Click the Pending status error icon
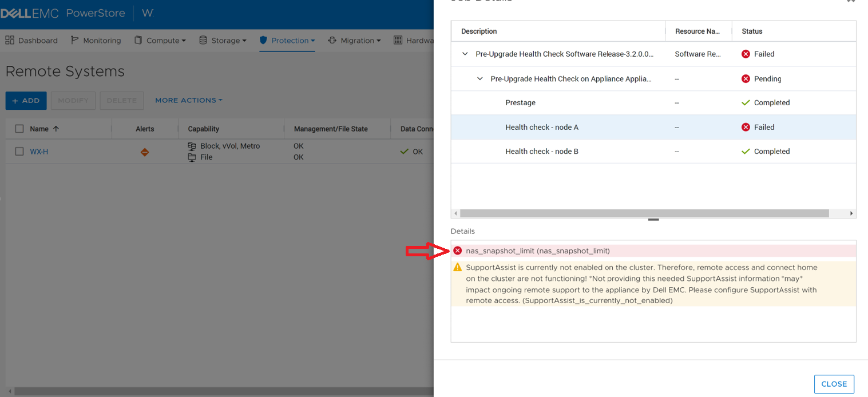 click(746, 79)
